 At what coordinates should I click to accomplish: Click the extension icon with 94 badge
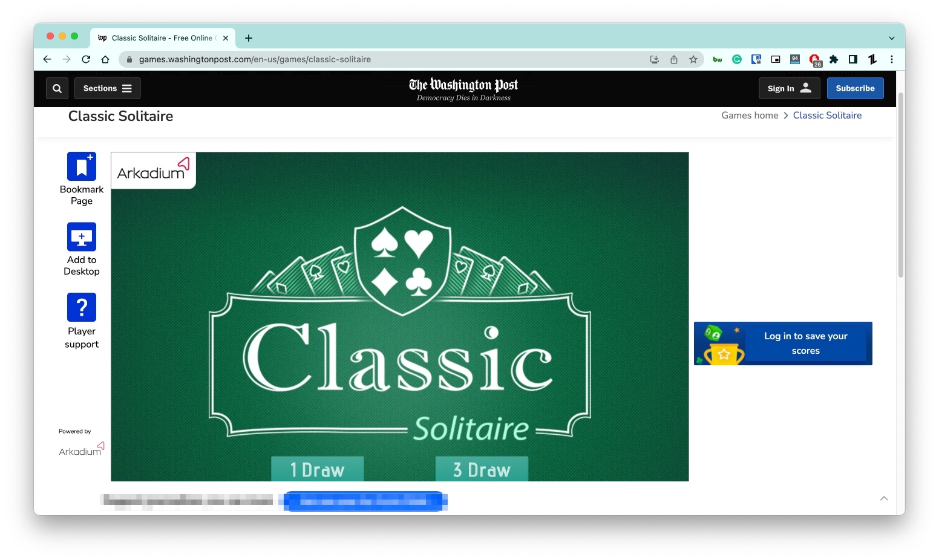(x=795, y=59)
